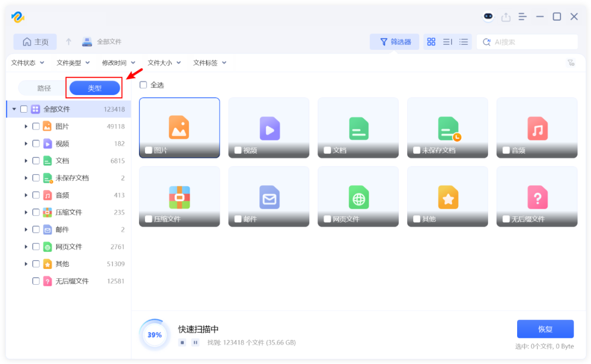Go to 主页 home
The image size is (591, 364).
[36, 42]
